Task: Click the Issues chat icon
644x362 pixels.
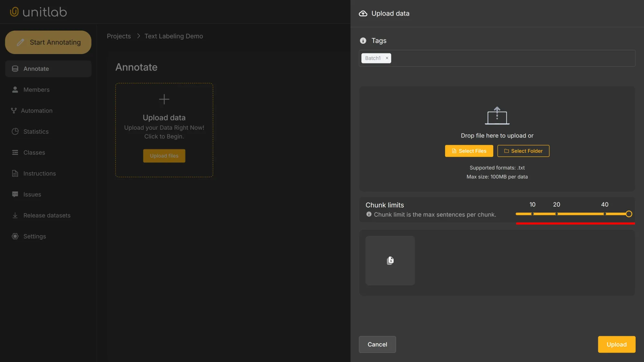Action: click(x=15, y=194)
